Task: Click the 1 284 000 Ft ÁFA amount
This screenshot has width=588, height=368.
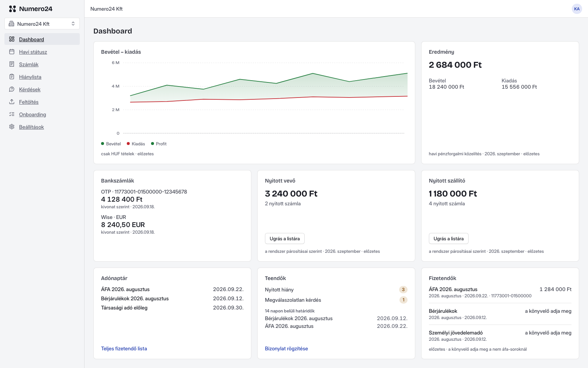Action: 555,289
